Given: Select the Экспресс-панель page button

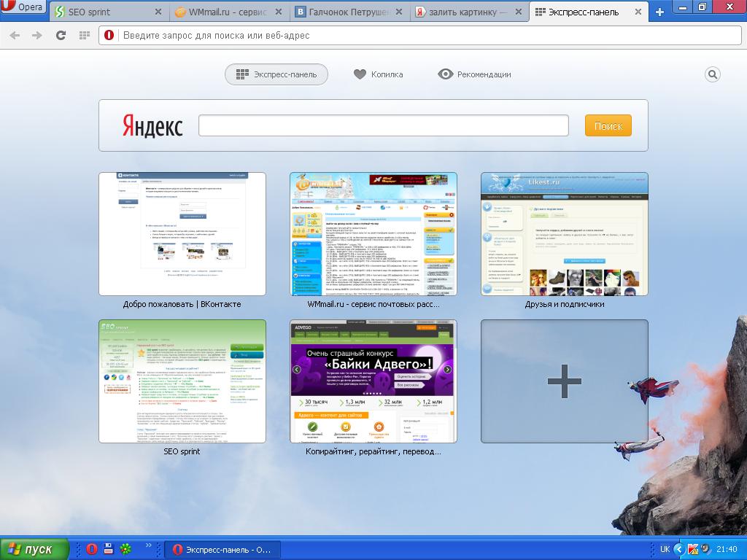Looking at the screenshot, I should pos(276,74).
